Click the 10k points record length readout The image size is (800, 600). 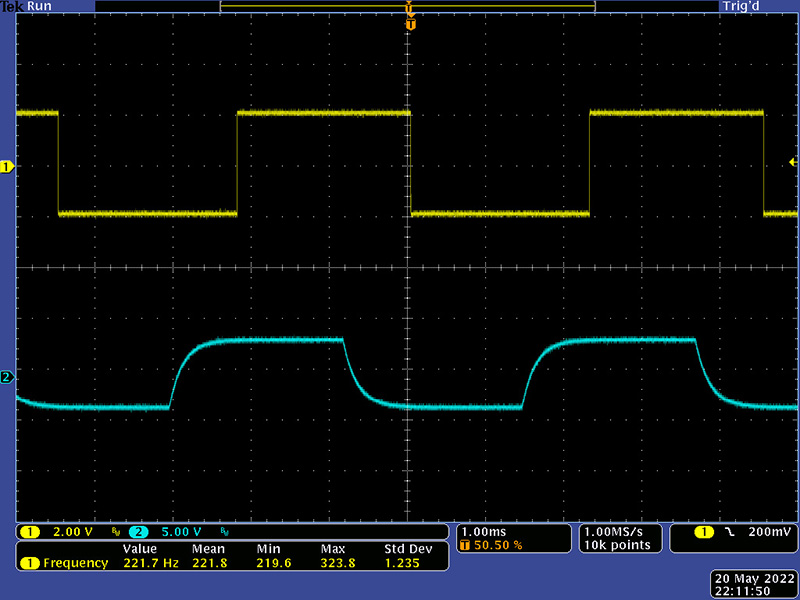[x=617, y=545]
